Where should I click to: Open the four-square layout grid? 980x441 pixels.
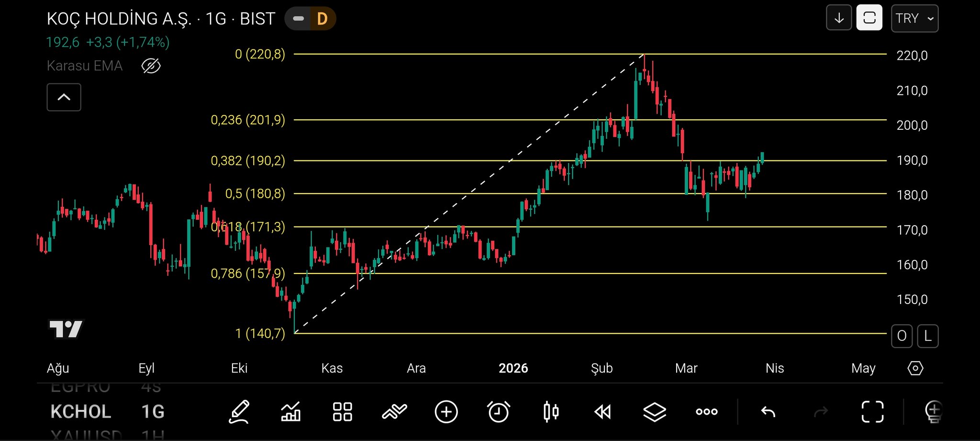[x=343, y=412]
